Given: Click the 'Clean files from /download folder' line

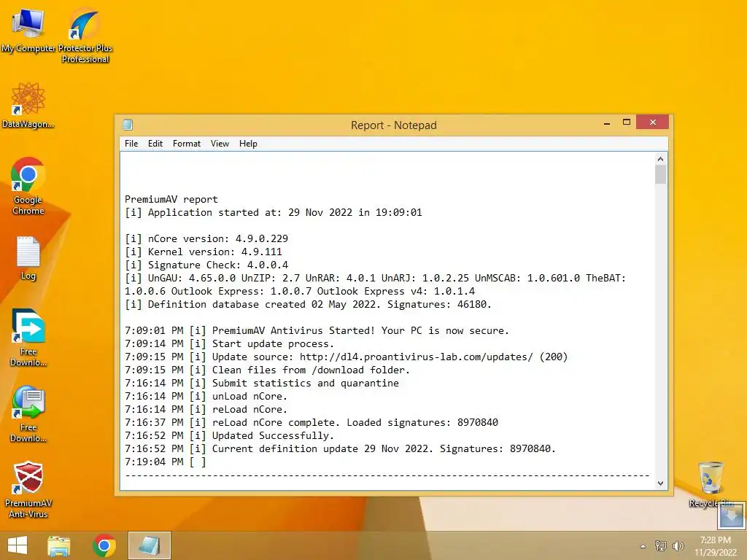Looking at the screenshot, I should [267, 370].
